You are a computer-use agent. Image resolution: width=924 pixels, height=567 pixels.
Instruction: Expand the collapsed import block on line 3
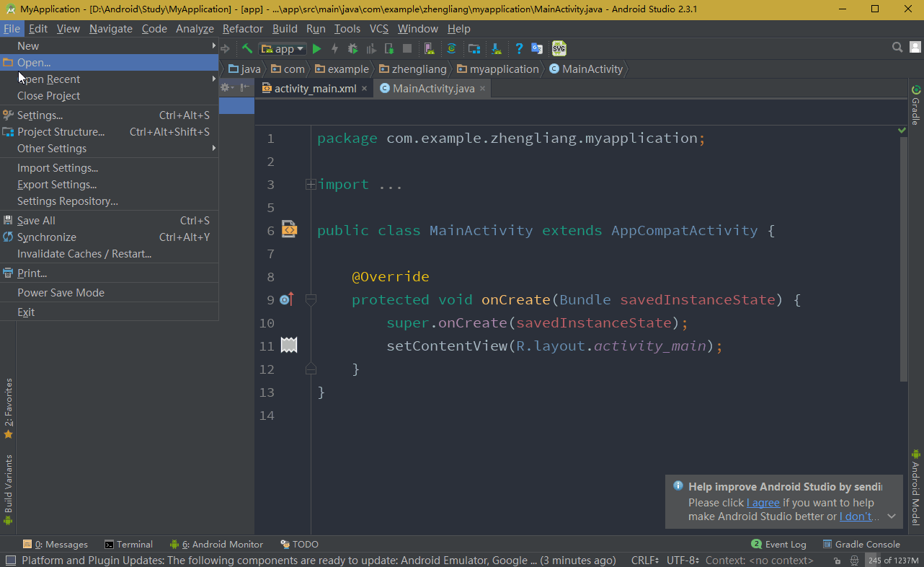tap(311, 184)
